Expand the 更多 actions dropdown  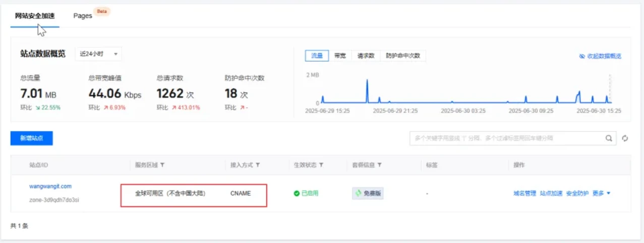tap(601, 193)
